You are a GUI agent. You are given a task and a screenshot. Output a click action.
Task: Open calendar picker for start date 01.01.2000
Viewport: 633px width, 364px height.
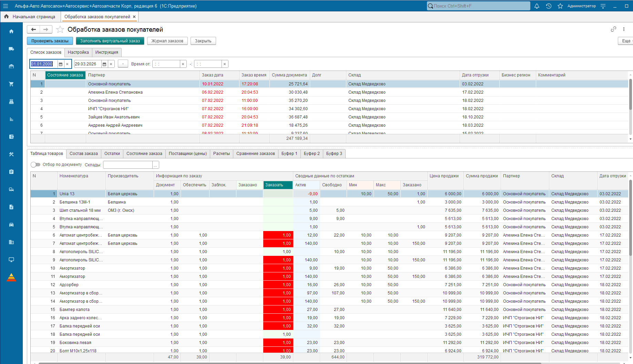pyautogui.click(x=61, y=64)
